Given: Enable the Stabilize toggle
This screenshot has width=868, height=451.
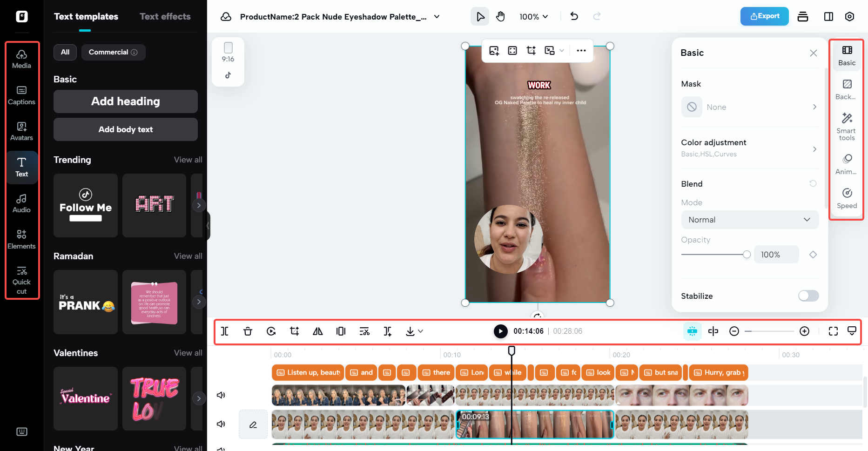Looking at the screenshot, I should (808, 296).
